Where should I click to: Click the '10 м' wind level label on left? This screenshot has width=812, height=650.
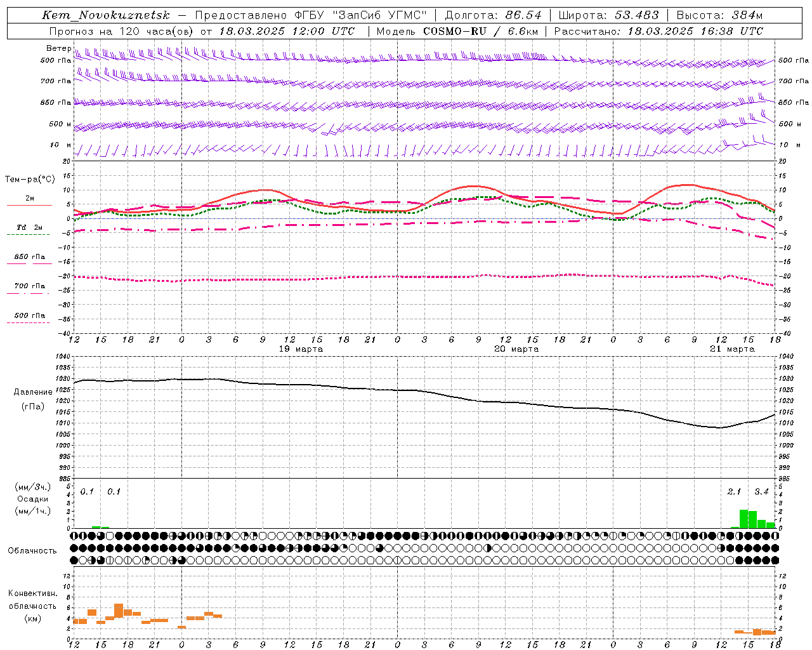(61, 145)
